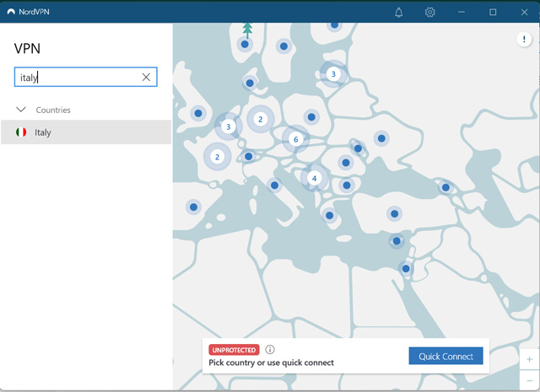
Task: Zoom out the map with minus button
Action: pos(529,381)
